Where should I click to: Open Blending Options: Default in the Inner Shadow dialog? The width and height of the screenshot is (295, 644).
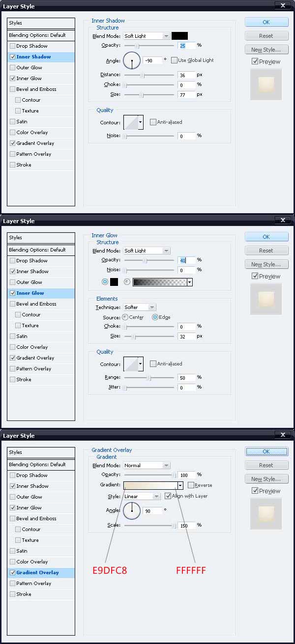[41, 35]
